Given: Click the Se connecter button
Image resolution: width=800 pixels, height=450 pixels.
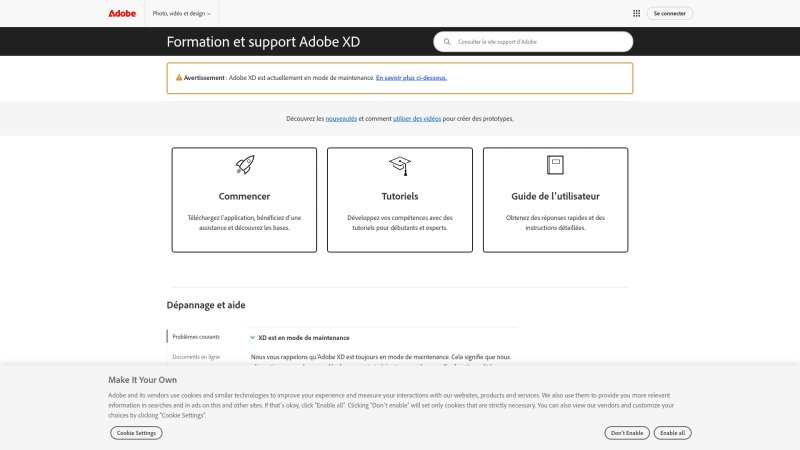Looking at the screenshot, I should point(669,13).
